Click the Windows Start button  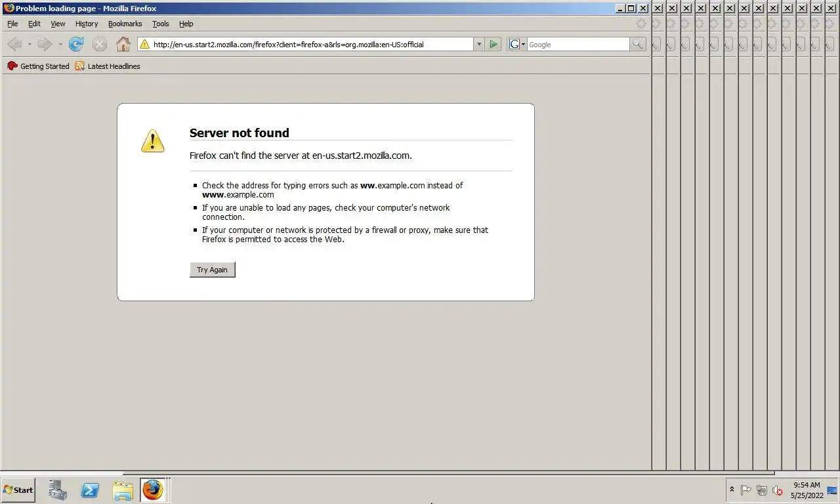pyautogui.click(x=18, y=490)
